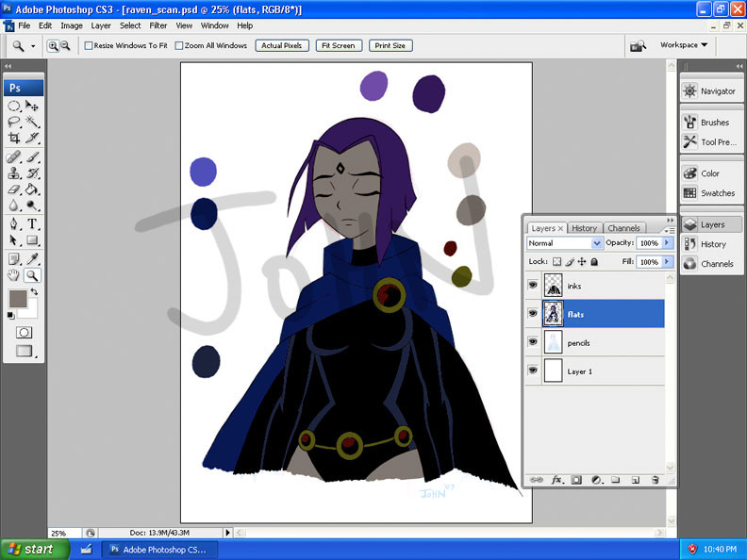Toggle lock all for layer
Screen dimensions: 747x560
[x=594, y=261]
